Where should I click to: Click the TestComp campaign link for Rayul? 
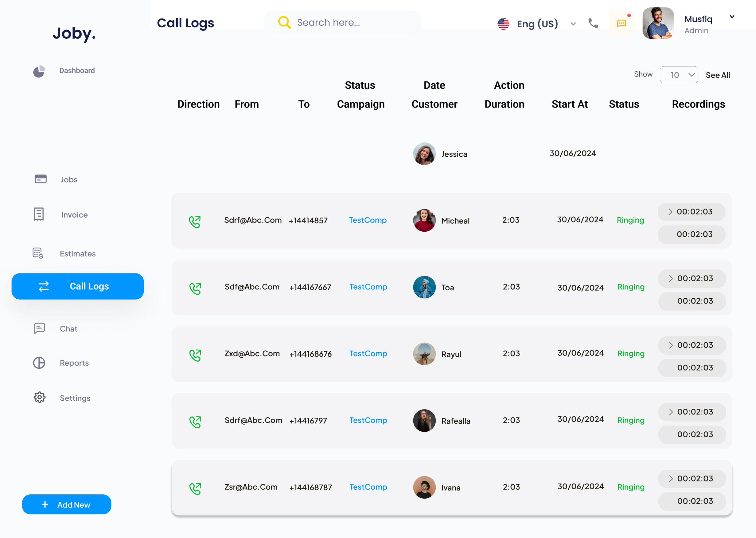pyautogui.click(x=368, y=353)
